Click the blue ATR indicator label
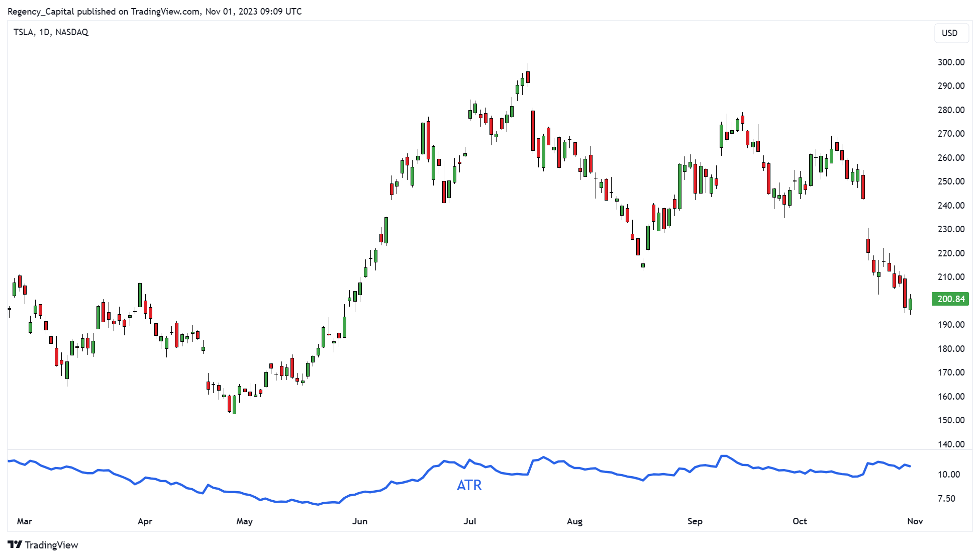This screenshot has width=980, height=558. [469, 485]
